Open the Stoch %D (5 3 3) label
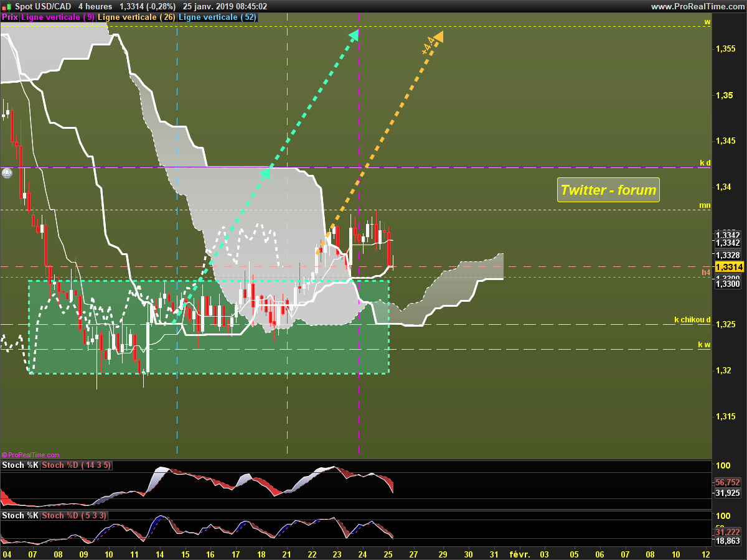Screen dimensions: 747x560 click(74, 516)
